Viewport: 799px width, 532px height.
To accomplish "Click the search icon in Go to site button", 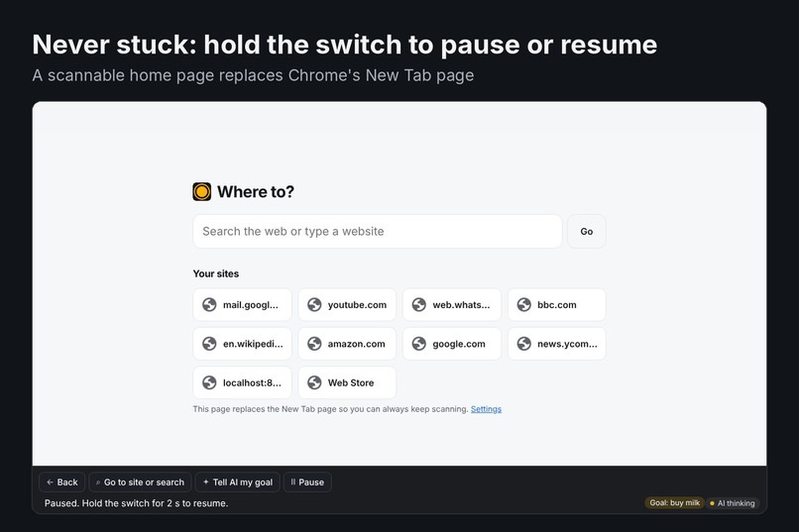I will tap(98, 482).
